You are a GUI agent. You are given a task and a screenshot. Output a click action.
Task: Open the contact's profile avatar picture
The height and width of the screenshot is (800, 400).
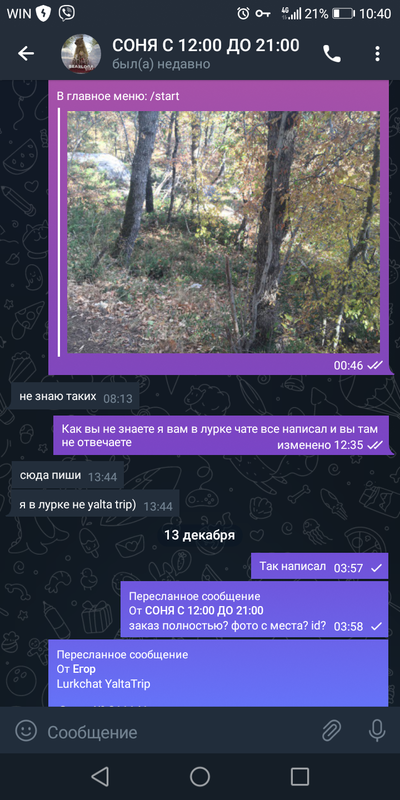pyautogui.click(x=81, y=54)
